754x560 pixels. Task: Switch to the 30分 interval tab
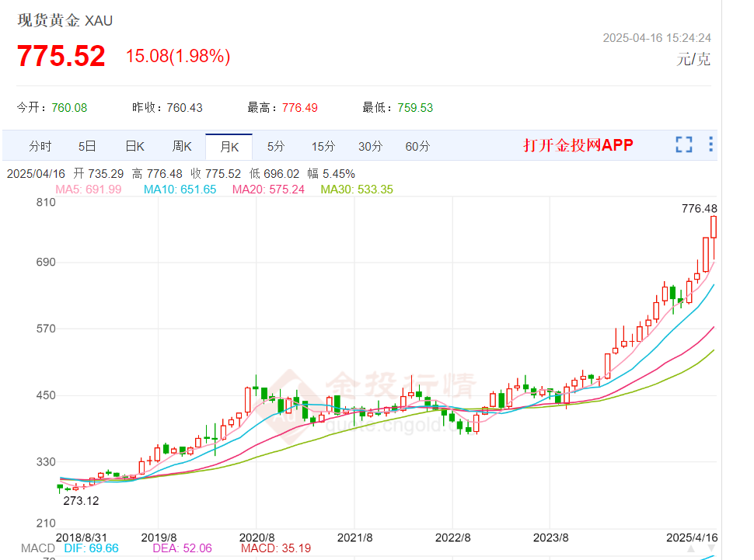click(370, 146)
